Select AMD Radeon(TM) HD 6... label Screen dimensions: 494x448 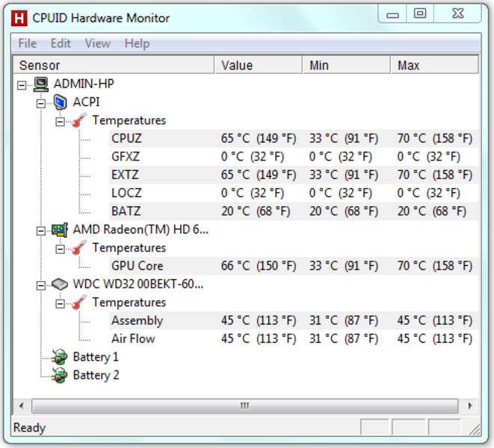point(141,230)
